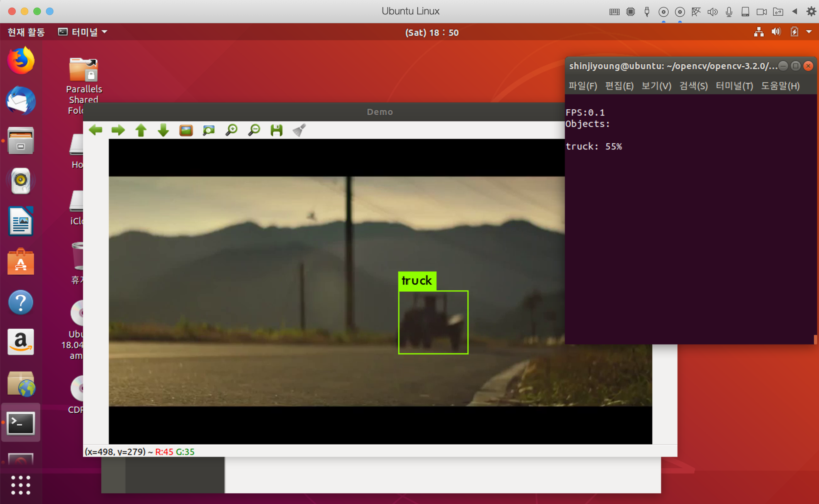Click the pan left arrow in Demo toolbar
The image size is (819, 504).
pos(96,130)
